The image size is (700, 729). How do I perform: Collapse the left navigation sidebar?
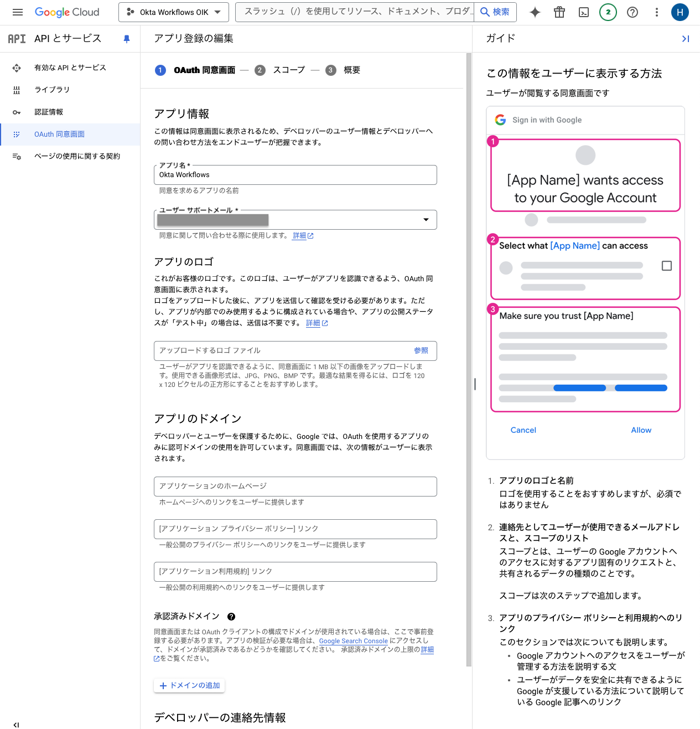(x=16, y=725)
